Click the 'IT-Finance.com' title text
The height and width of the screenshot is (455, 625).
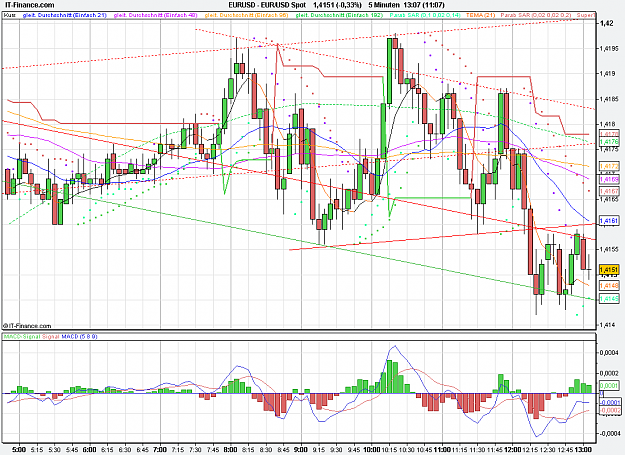29,5
